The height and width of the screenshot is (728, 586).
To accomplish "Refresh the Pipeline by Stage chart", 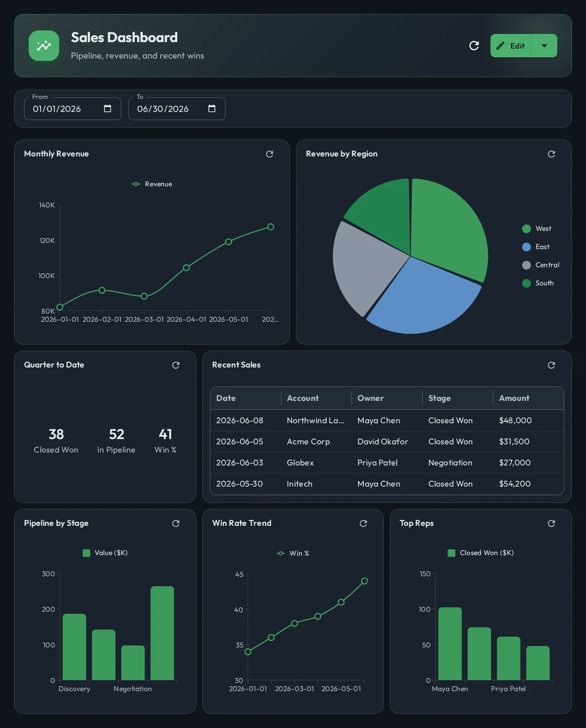I will (176, 523).
